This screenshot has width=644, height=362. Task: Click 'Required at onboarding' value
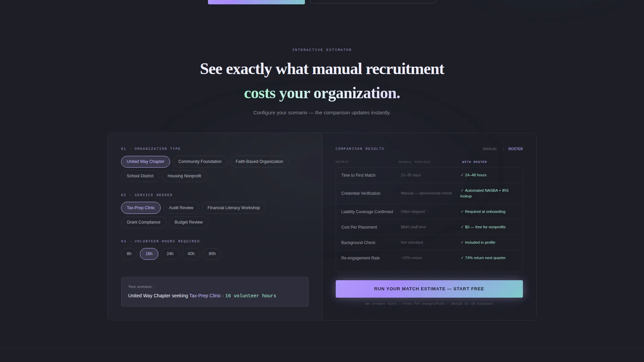click(483, 212)
